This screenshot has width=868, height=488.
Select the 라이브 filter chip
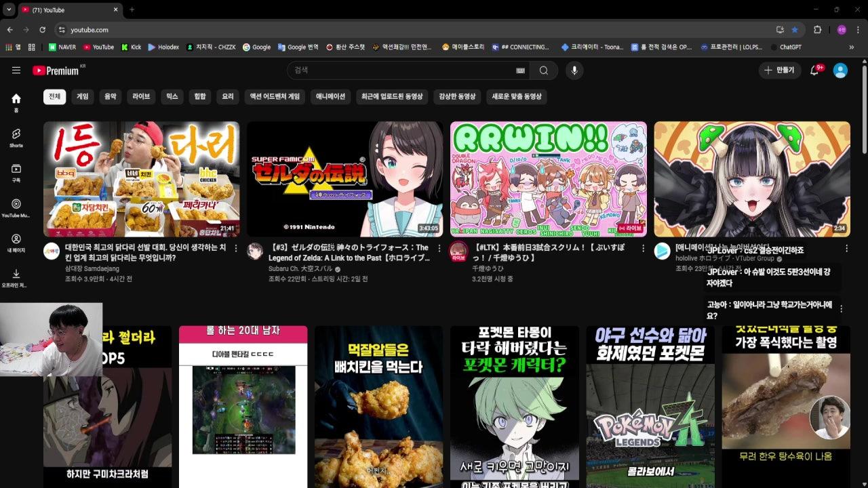pos(141,97)
